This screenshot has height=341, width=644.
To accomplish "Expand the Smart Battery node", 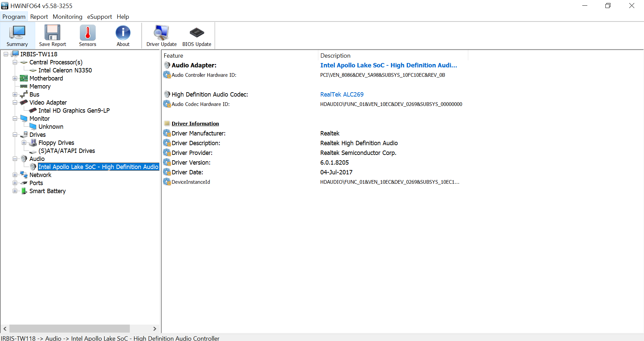I will point(15,191).
